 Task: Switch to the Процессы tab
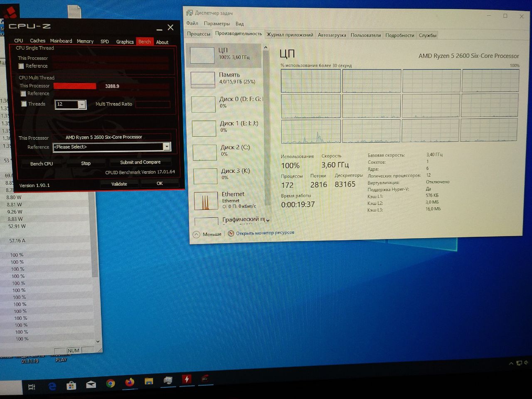coord(199,34)
